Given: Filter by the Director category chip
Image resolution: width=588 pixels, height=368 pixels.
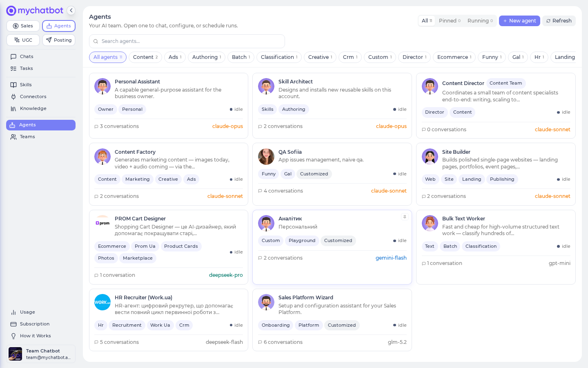Looking at the screenshot, I should tap(414, 57).
